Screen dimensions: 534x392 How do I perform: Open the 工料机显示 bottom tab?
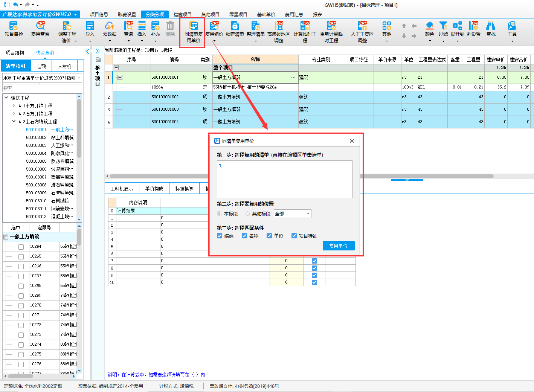click(122, 189)
